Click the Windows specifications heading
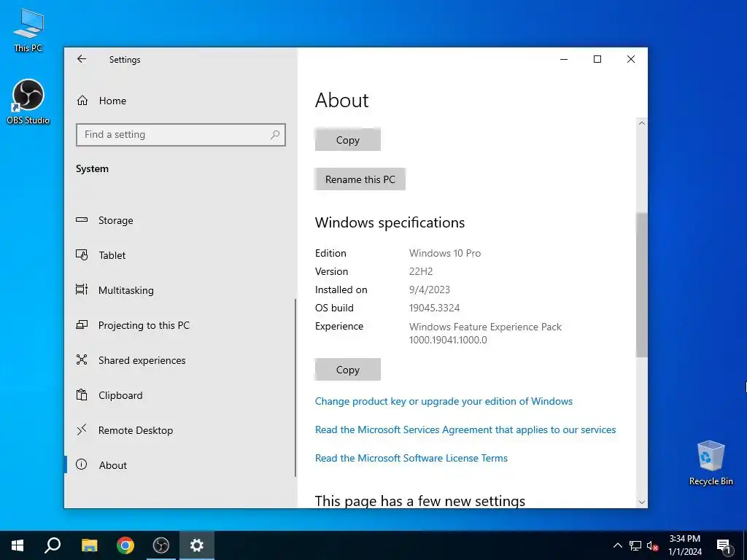 point(390,222)
